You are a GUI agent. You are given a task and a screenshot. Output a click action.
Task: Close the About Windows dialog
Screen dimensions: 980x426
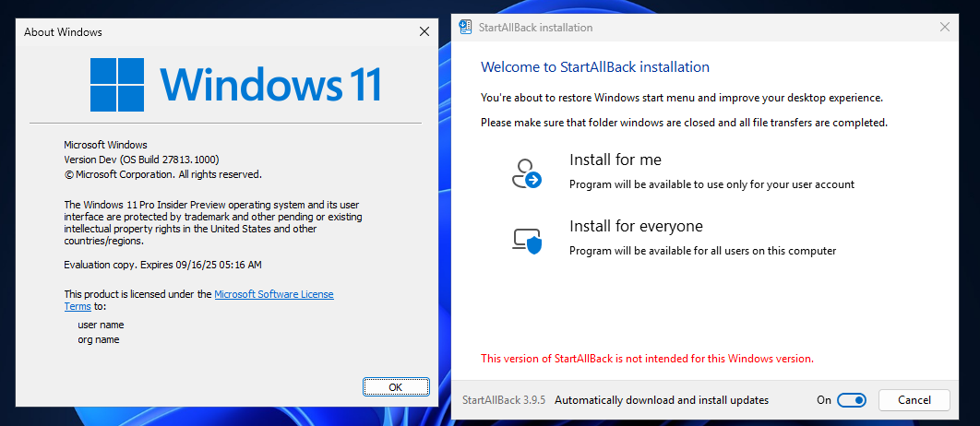point(424,32)
